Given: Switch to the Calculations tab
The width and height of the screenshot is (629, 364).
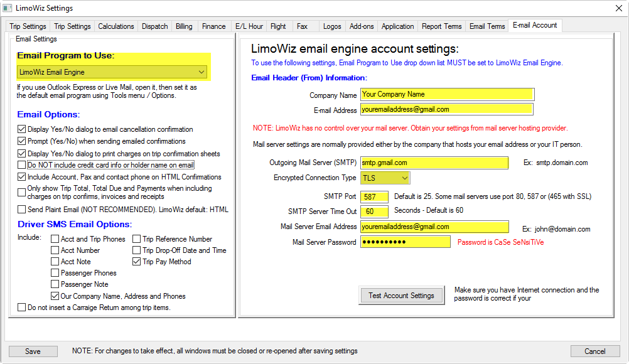Looking at the screenshot, I should [116, 26].
